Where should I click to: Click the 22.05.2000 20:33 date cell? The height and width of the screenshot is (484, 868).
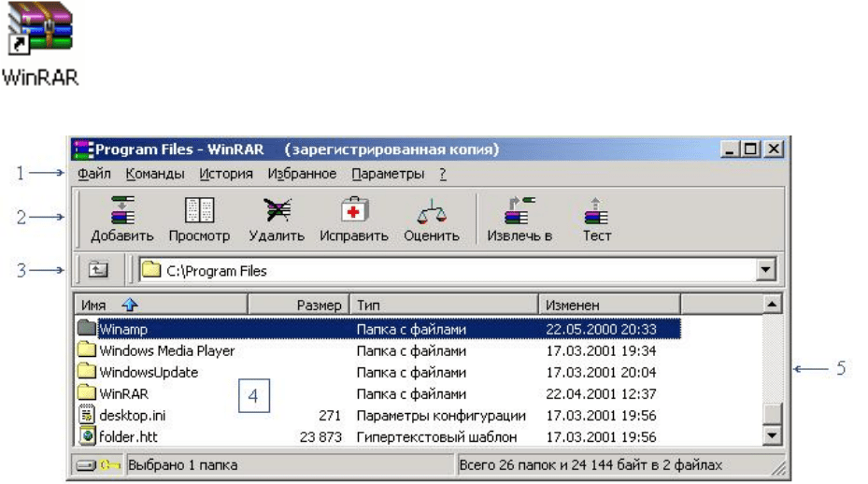(x=601, y=329)
